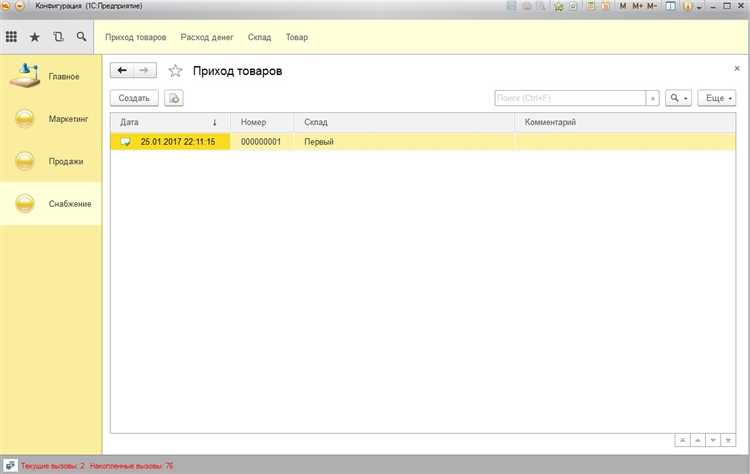Open global search magnifier icon

click(81, 36)
